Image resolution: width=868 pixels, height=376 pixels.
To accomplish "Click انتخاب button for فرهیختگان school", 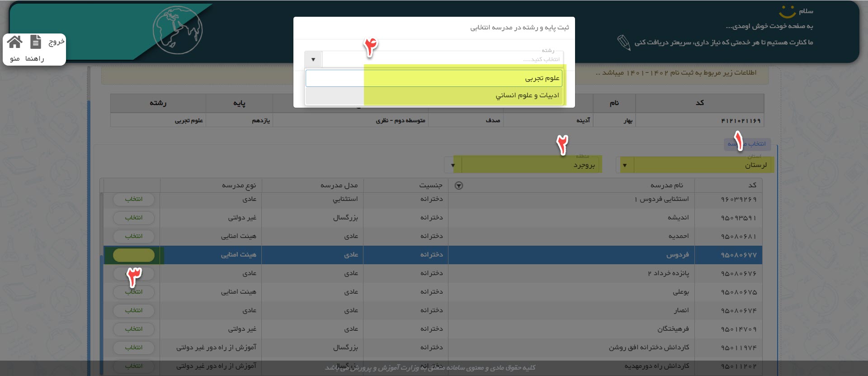I will point(133,329).
